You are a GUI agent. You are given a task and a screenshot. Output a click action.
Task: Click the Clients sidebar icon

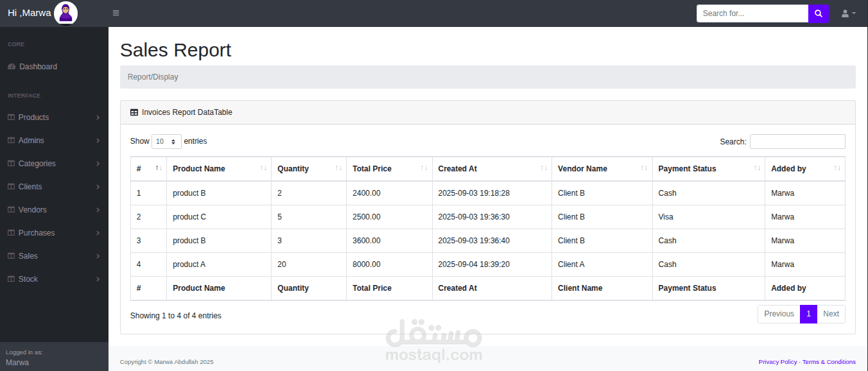coord(11,187)
